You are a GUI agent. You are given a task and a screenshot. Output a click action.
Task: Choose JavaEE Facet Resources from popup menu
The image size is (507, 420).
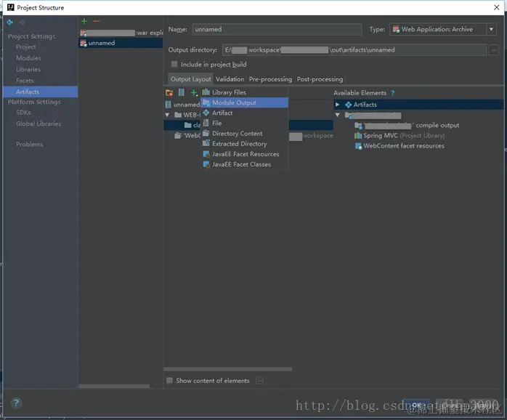point(245,154)
